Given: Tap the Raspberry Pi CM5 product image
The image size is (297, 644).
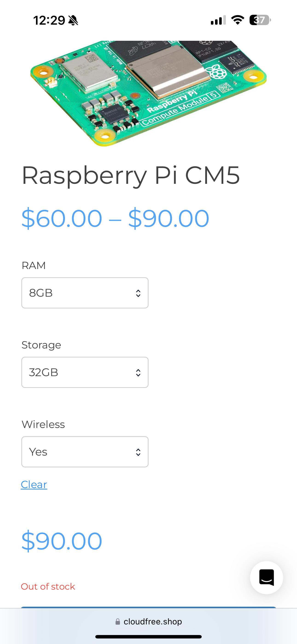Looking at the screenshot, I should (148, 94).
